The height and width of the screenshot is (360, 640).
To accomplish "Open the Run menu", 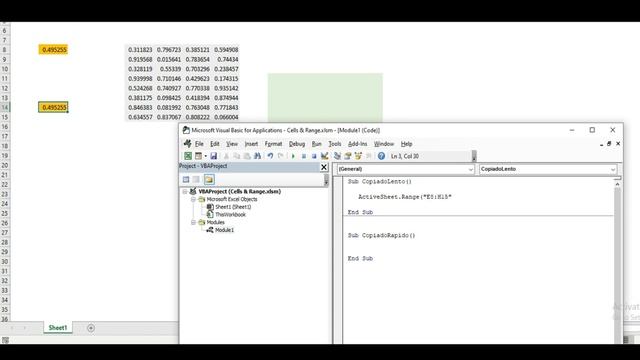I will pos(316,144).
